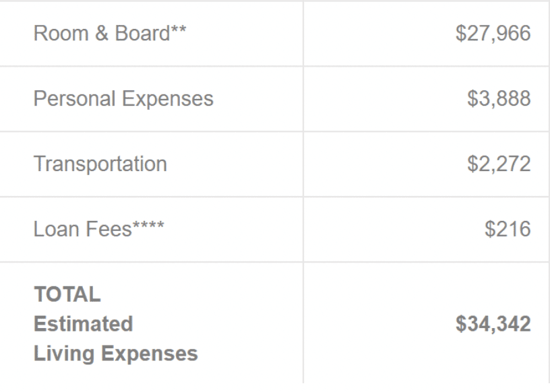Click the Transportation label
Screen dimensions: 550x392
click(100, 164)
